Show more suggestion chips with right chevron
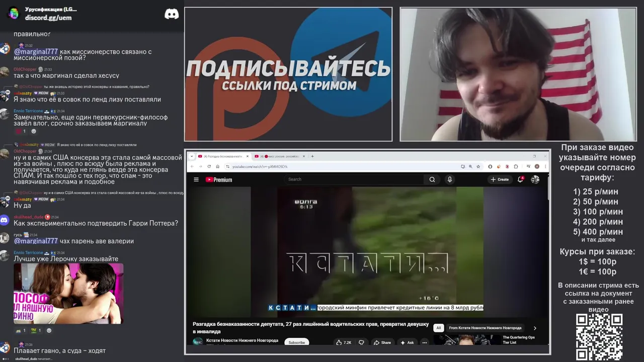 (535, 328)
